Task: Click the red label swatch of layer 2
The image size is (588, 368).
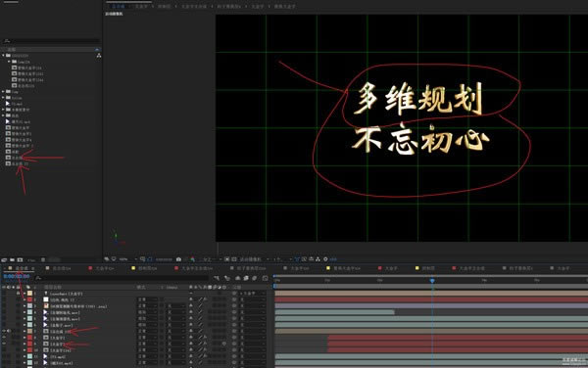Action: pyautogui.click(x=30, y=299)
